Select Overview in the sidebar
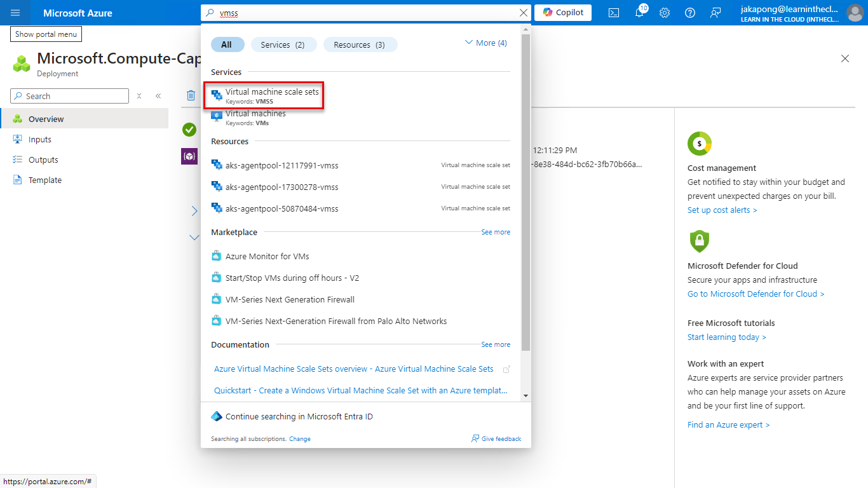The image size is (868, 488). pos(84,119)
